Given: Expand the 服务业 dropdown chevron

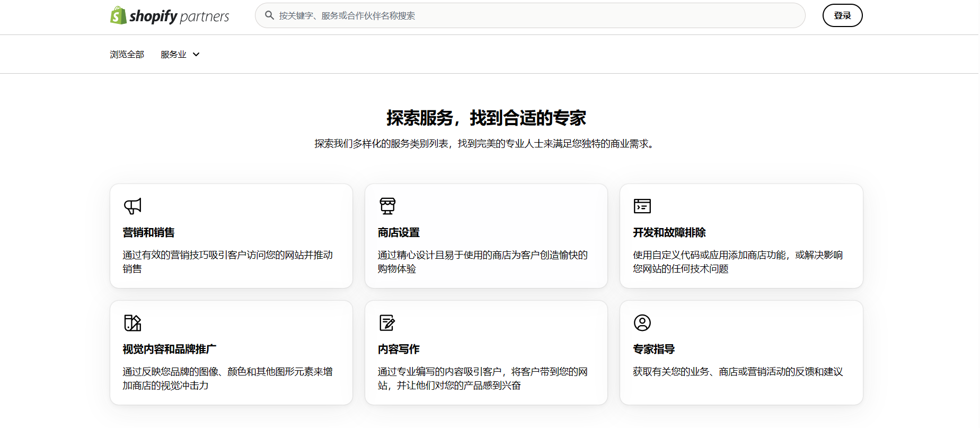Looking at the screenshot, I should [x=196, y=55].
